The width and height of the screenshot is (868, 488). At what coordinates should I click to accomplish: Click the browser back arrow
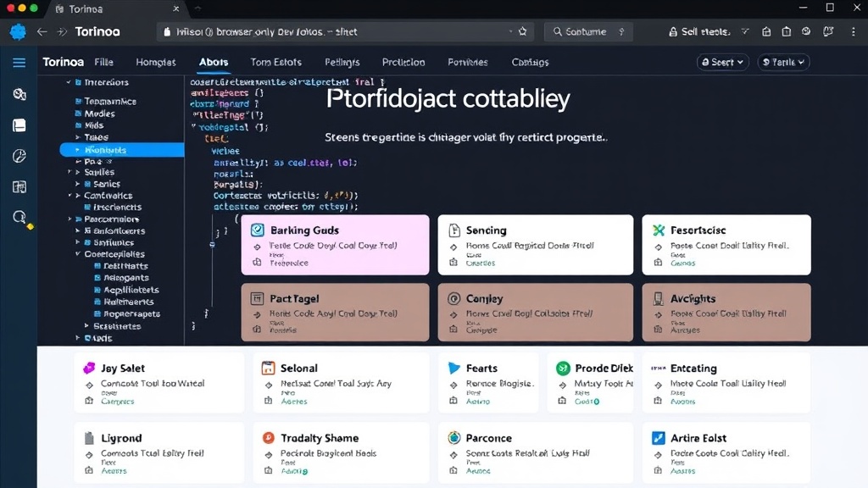(42, 32)
